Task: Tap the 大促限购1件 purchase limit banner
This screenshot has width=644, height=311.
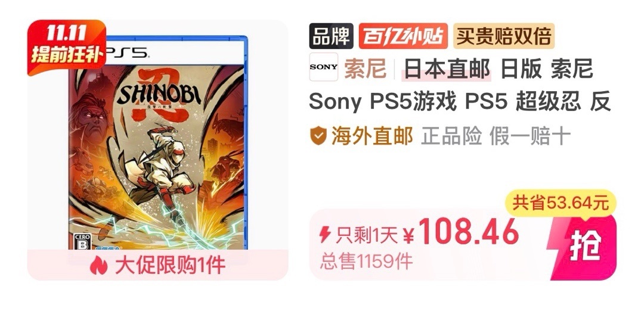Action: click(157, 266)
